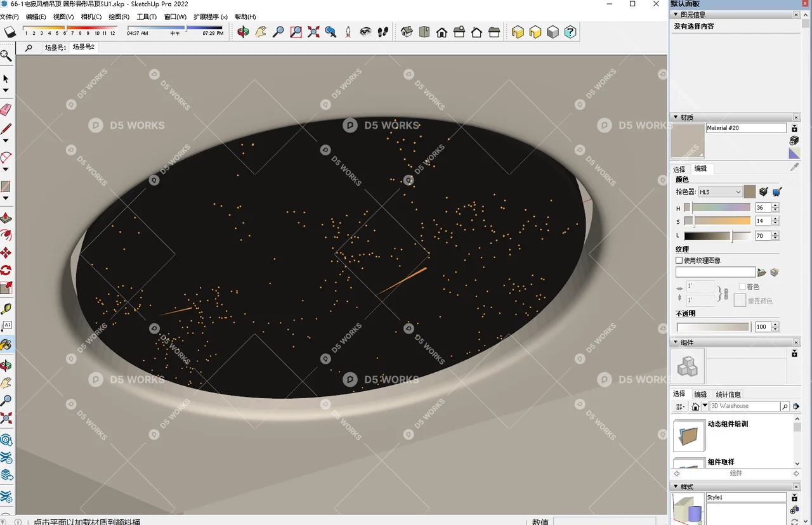Open the HLS color picker dropdown

click(x=720, y=191)
